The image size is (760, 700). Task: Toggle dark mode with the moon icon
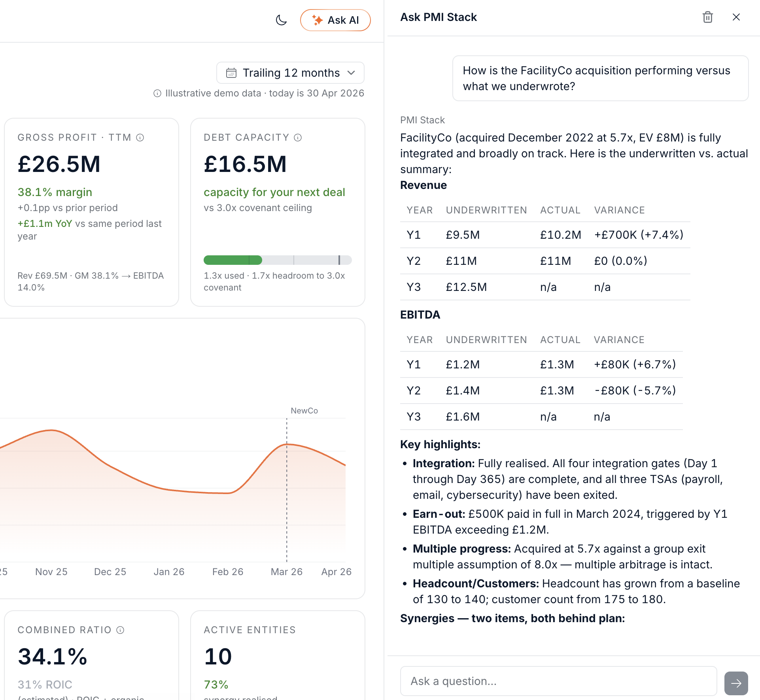pos(281,20)
